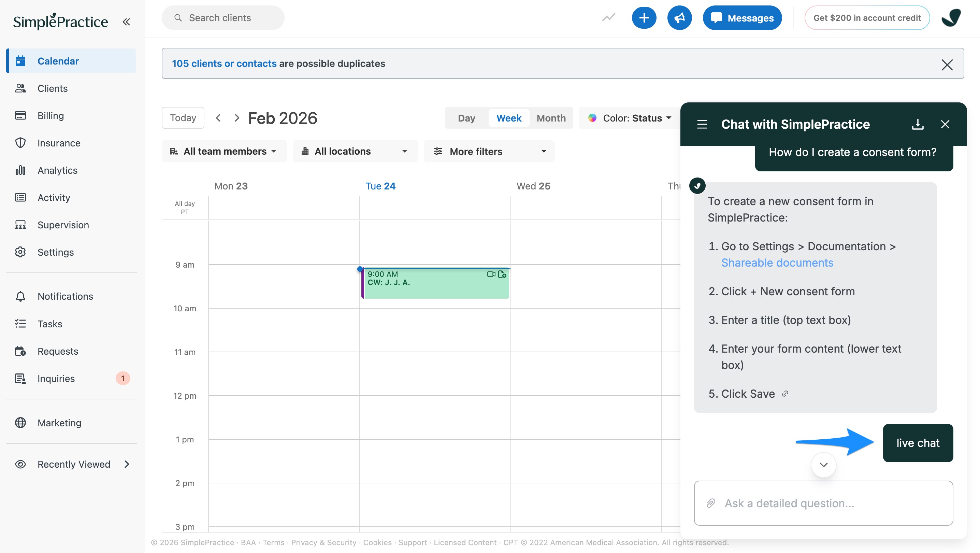The height and width of the screenshot is (553, 980).
Task: Open the Privacy & Security footer link
Action: pos(324,542)
